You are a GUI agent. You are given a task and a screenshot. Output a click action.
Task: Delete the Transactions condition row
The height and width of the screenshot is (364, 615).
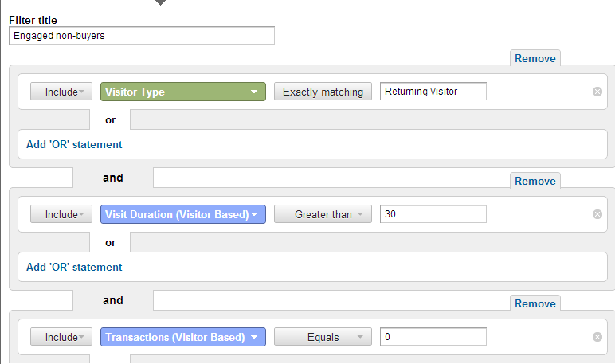tap(597, 337)
